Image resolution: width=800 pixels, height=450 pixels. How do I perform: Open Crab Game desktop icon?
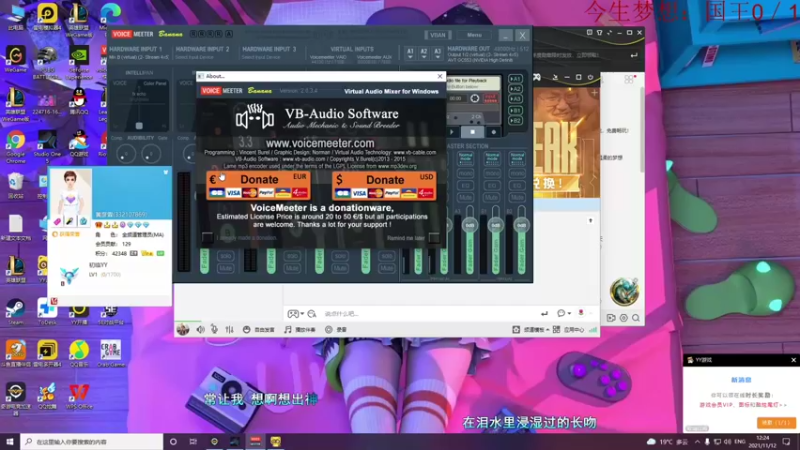coord(111,354)
